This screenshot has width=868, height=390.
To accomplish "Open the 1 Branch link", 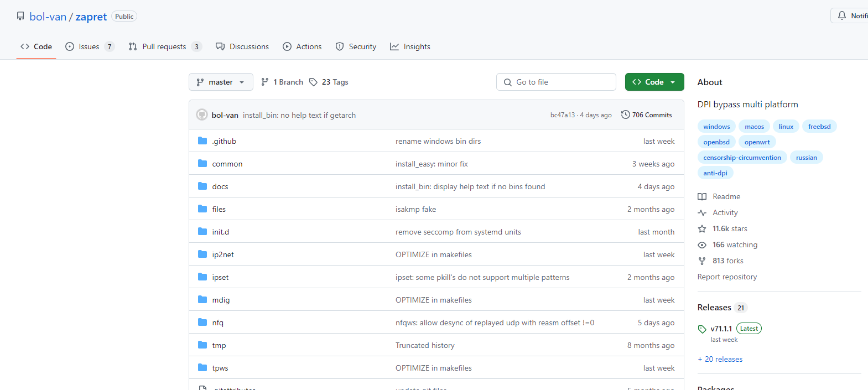I will click(x=282, y=82).
